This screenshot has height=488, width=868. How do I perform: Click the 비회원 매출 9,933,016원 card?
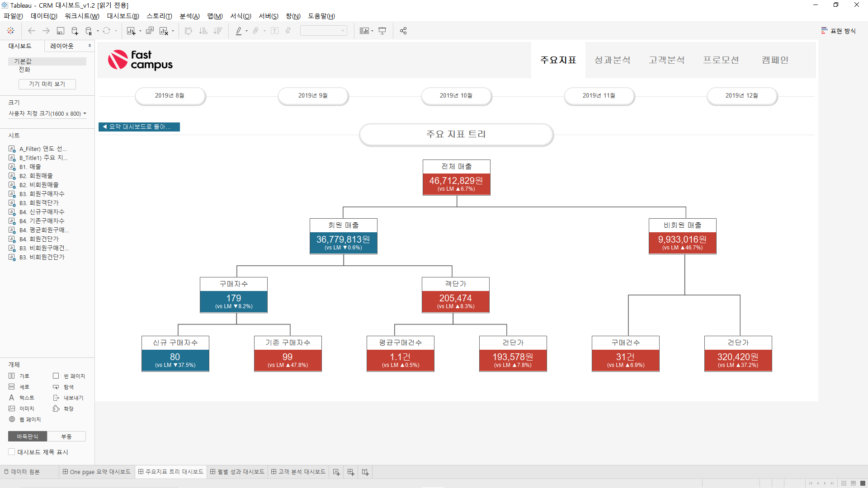[x=682, y=236]
